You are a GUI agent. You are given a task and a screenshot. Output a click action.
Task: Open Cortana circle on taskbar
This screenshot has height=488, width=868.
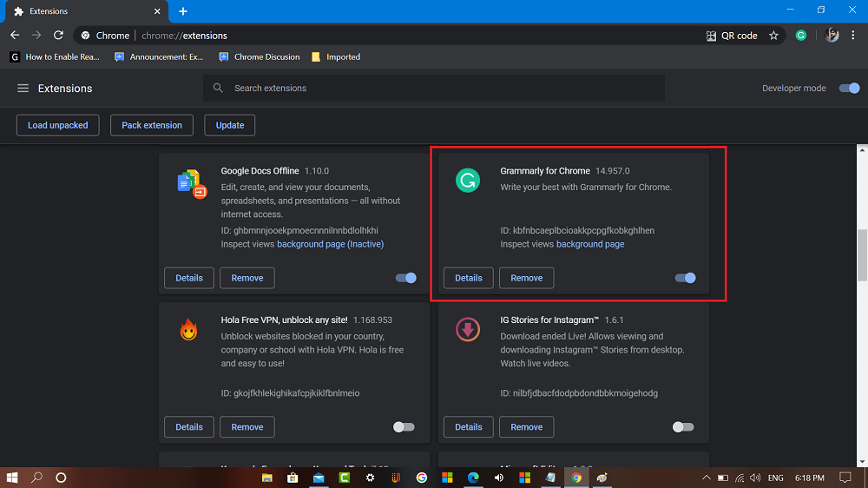pos(61,478)
